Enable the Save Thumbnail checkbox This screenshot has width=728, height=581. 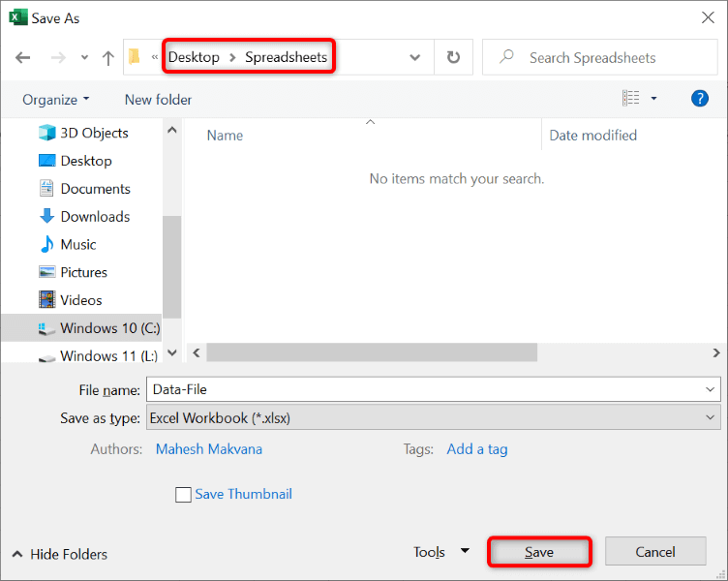click(183, 495)
